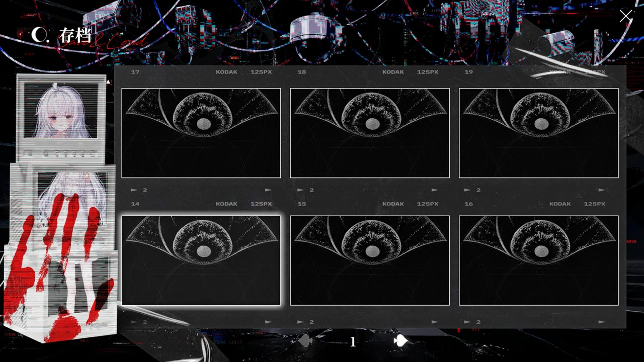Click the top monitor showing the white-haired girl
Image resolution: width=644 pixels, height=362 pixels.
(x=61, y=112)
